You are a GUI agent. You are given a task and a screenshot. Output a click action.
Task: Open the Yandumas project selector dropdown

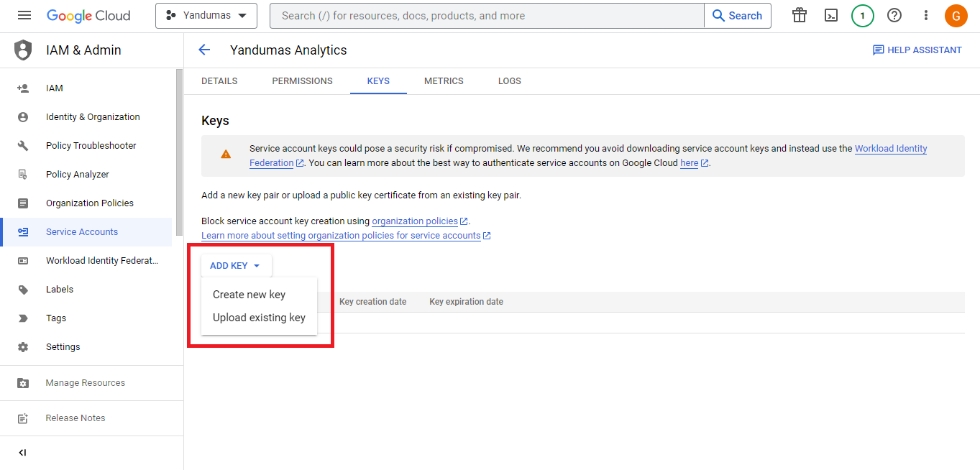coord(206,16)
